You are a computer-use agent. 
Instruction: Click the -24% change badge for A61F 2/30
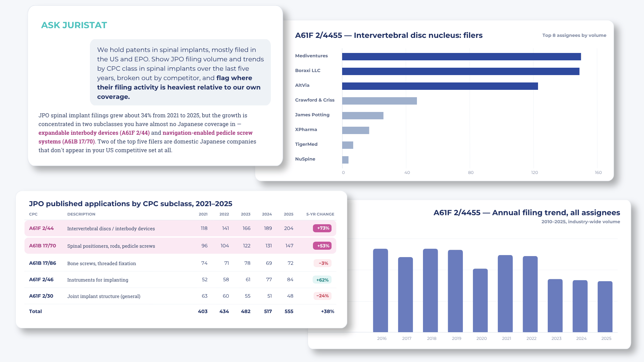click(322, 296)
